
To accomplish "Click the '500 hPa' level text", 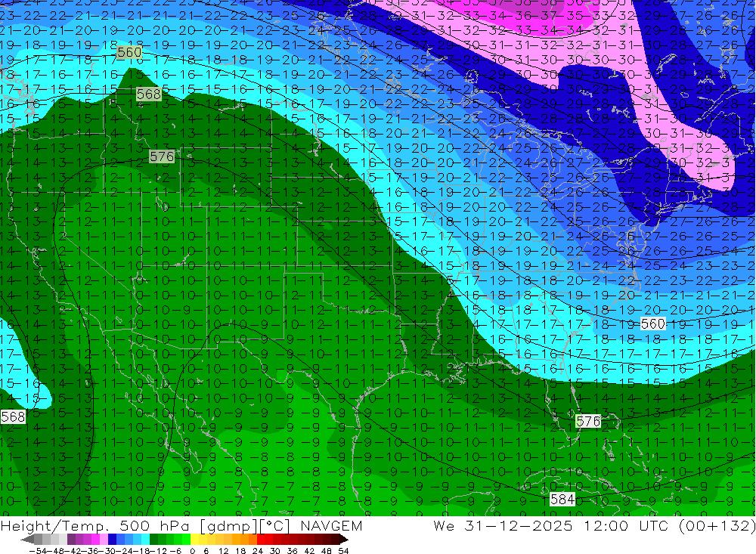I will [x=153, y=525].
